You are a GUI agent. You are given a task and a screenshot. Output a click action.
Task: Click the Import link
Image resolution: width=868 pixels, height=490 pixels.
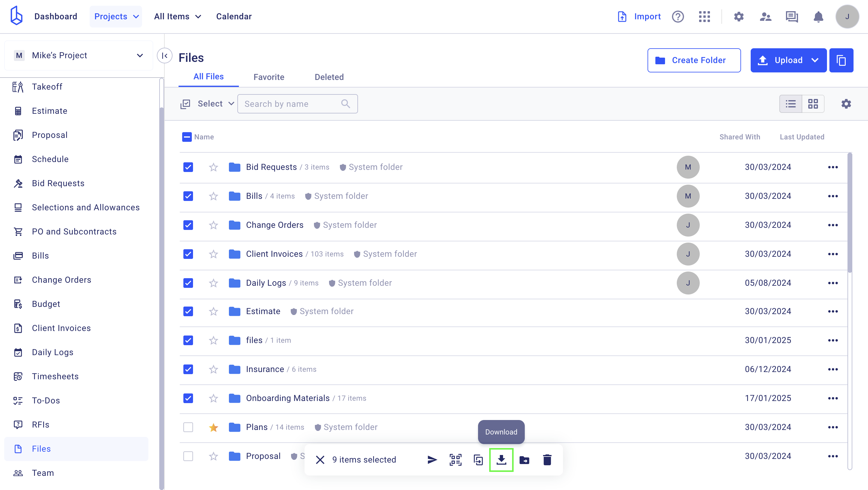point(639,17)
